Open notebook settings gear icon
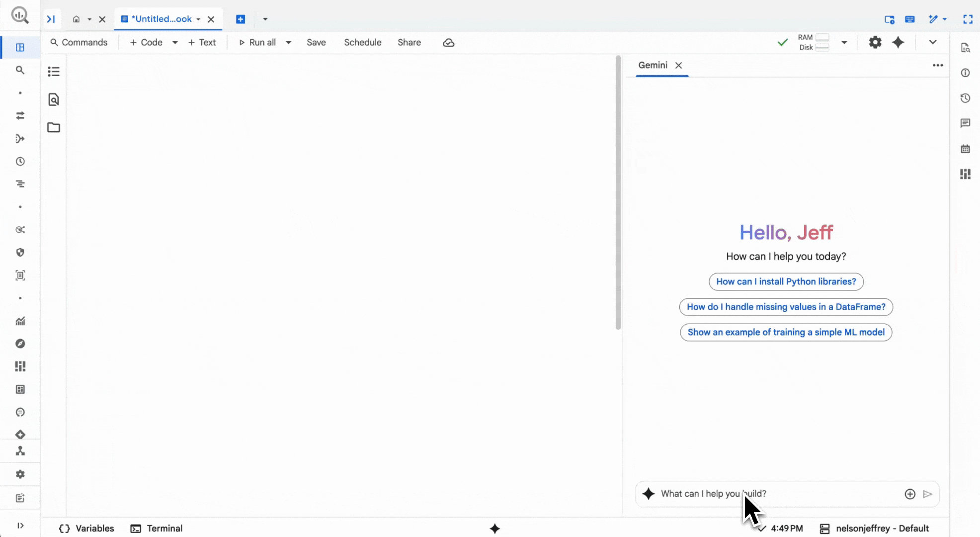 pyautogui.click(x=875, y=42)
